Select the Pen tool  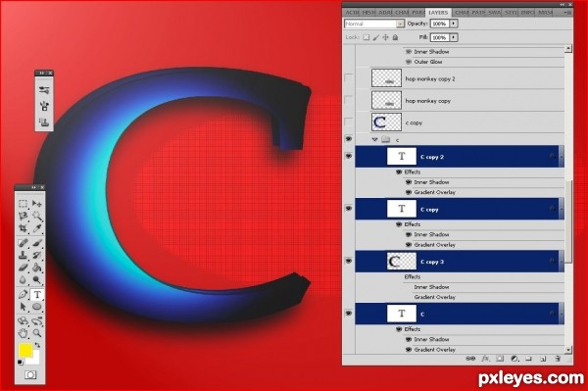(x=24, y=295)
